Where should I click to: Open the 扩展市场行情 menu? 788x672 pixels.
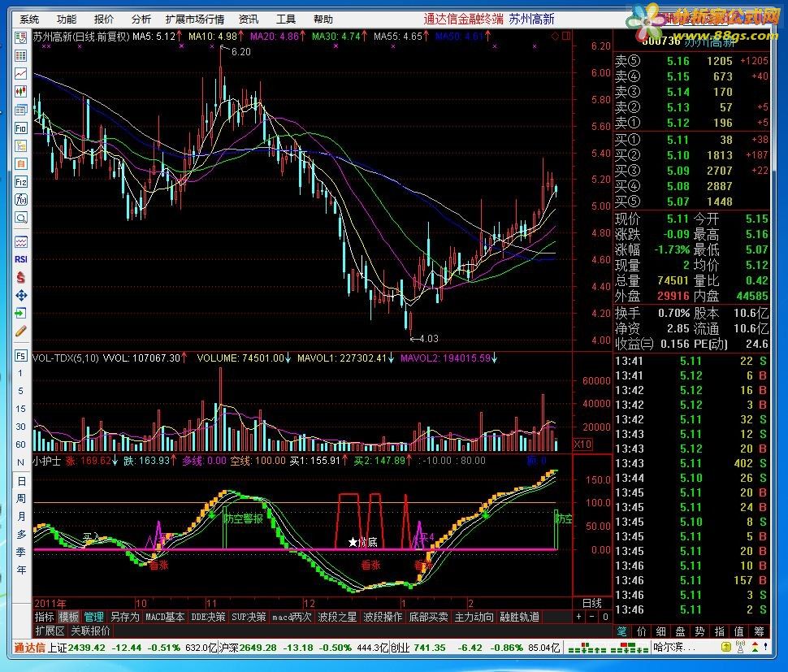click(x=194, y=20)
